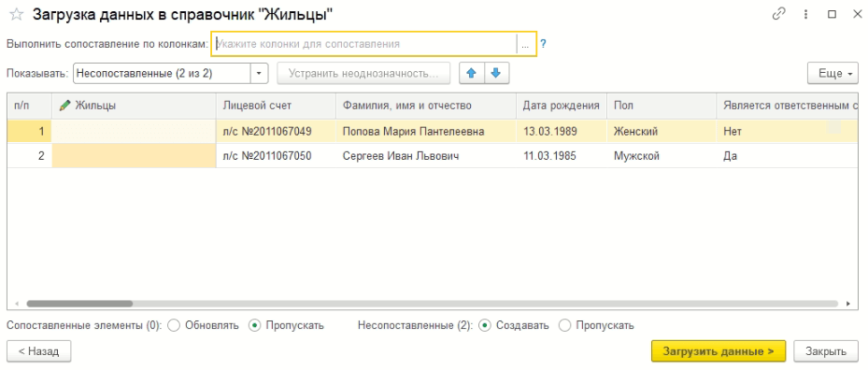Click the horizontal scrollbar thumb
Screen dimensions: 868x370
79,304
